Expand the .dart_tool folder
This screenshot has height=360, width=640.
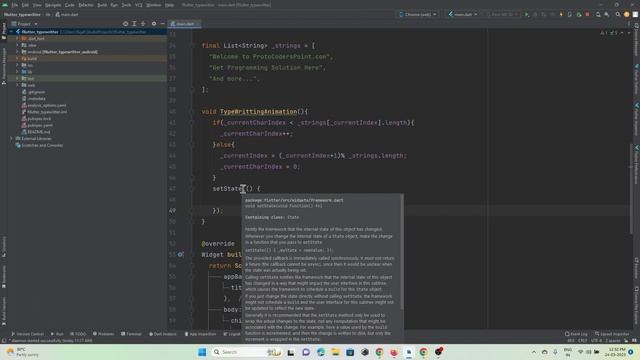click(17, 38)
